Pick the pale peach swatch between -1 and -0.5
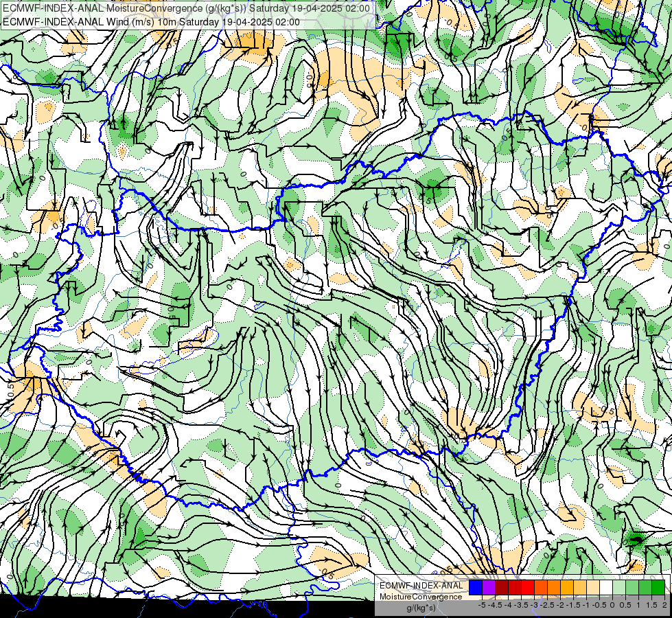This screenshot has width=672, height=618. point(593,588)
